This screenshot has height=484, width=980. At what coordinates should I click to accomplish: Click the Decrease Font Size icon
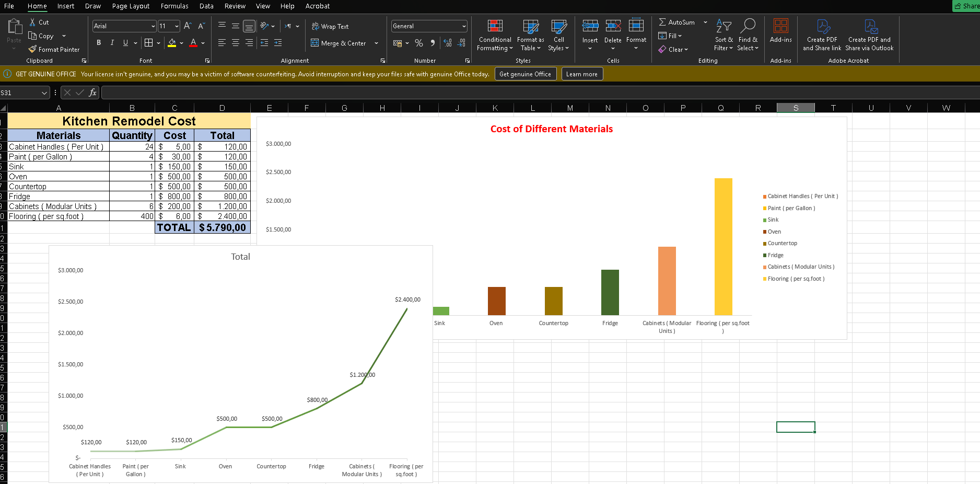coord(201,26)
